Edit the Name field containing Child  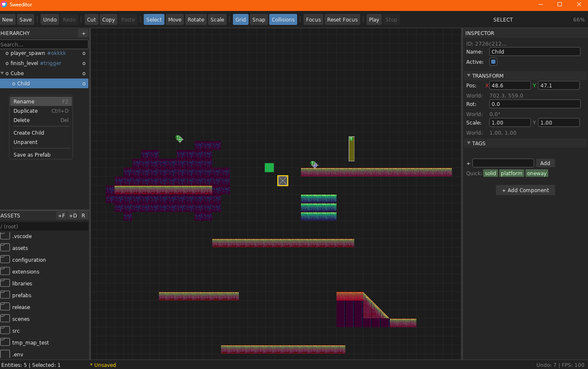(x=535, y=52)
